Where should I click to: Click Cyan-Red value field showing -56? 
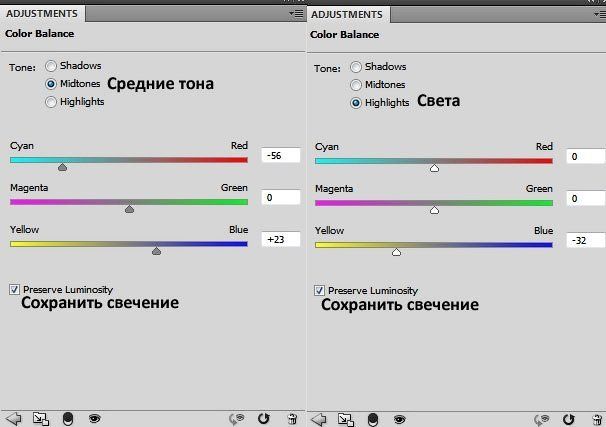pyautogui.click(x=281, y=155)
